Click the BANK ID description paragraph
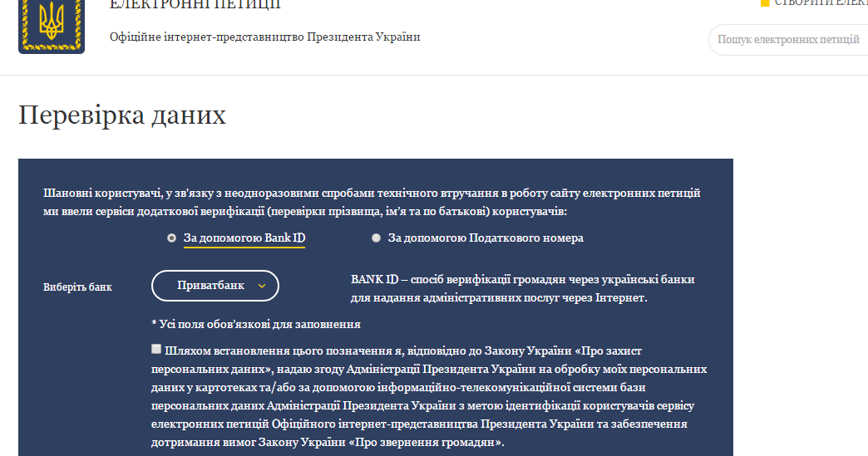 pos(522,288)
